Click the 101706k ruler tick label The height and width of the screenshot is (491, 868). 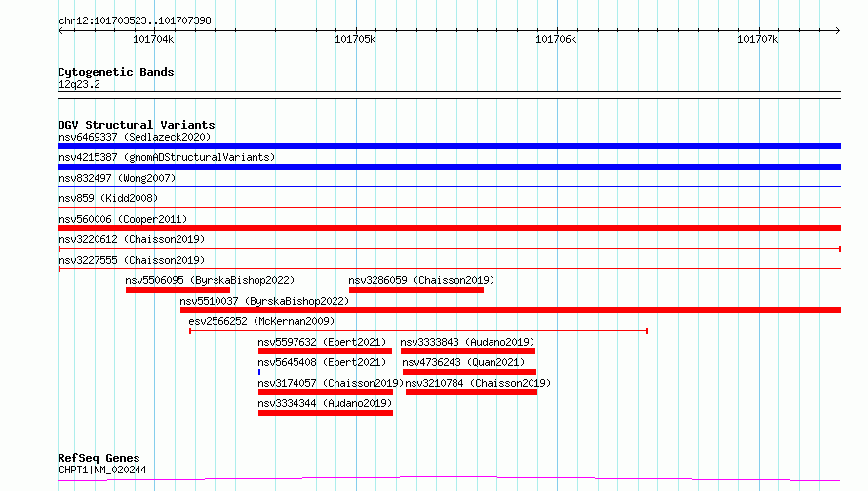click(556, 39)
